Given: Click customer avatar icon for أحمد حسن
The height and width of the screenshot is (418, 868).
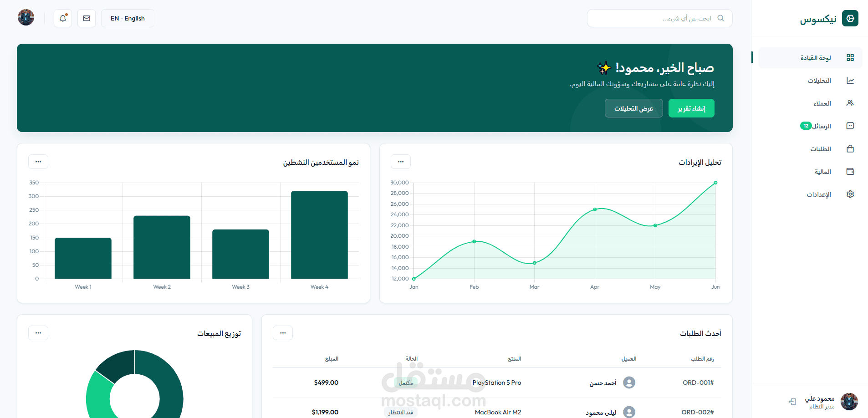Looking at the screenshot, I should (x=629, y=382).
